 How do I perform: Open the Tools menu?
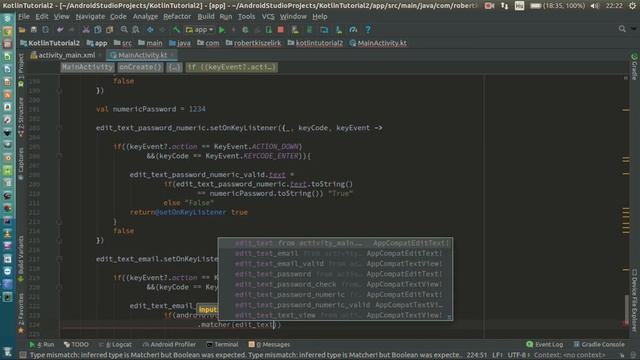246,17
